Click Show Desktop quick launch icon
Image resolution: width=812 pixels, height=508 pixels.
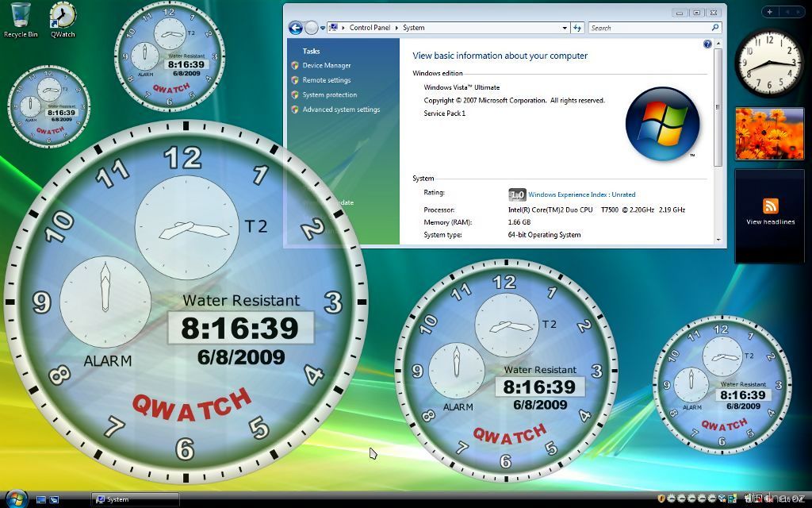tap(41, 500)
